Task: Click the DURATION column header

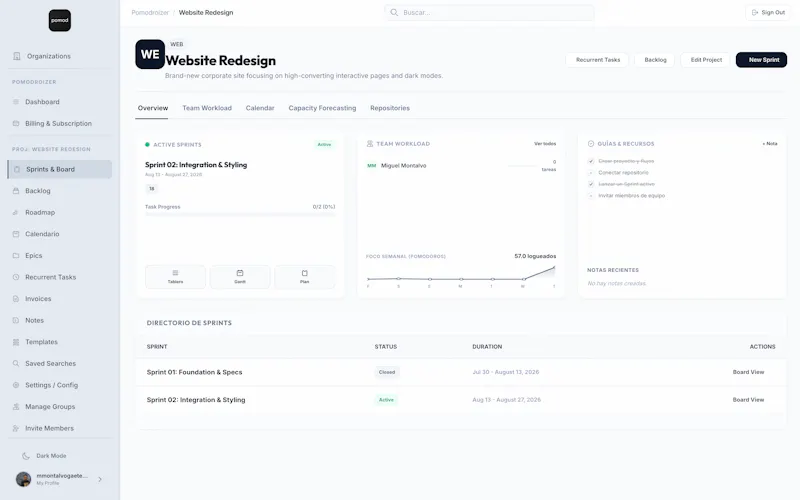Action: (487, 346)
